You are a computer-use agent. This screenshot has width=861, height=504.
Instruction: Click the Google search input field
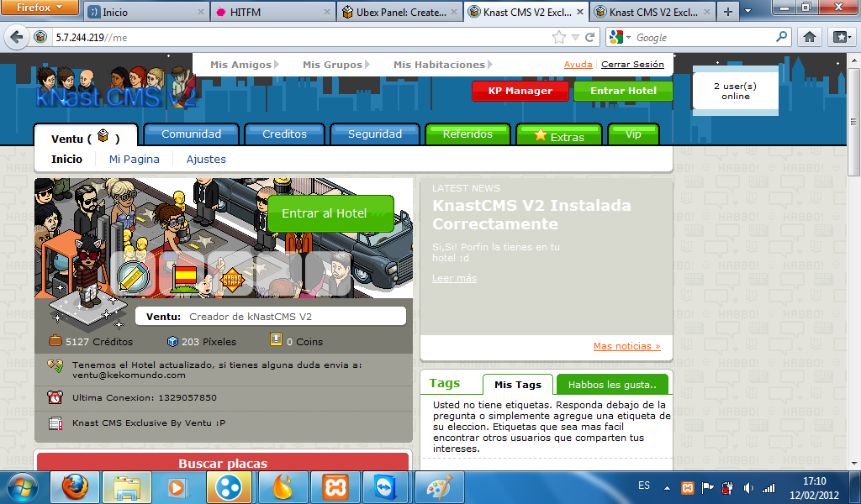[704, 37]
